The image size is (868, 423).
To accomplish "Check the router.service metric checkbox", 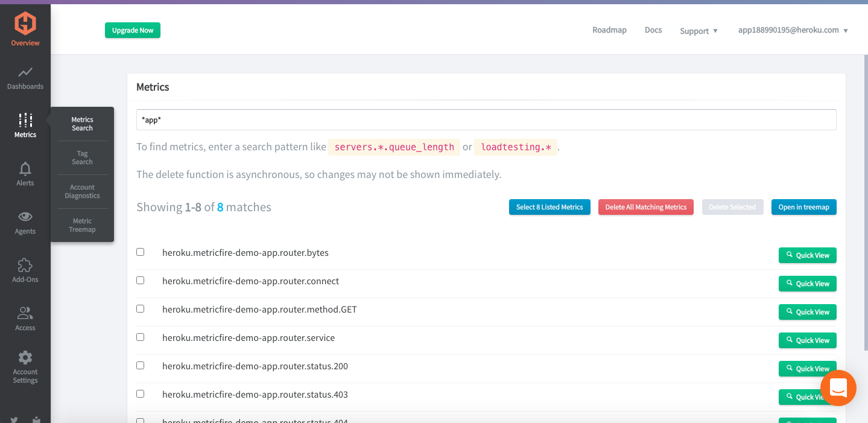I will coord(141,337).
